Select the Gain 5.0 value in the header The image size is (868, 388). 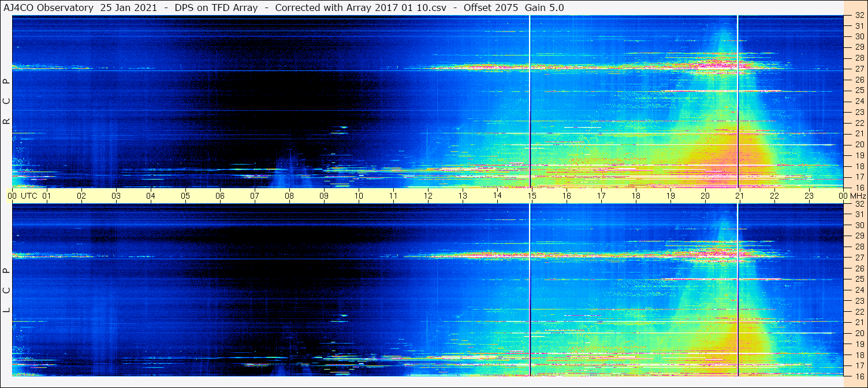click(x=545, y=8)
